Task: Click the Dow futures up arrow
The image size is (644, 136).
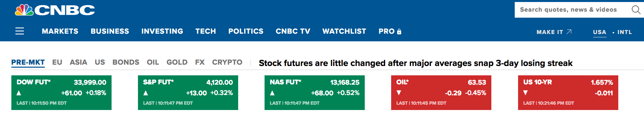Action: pyautogui.click(x=19, y=93)
